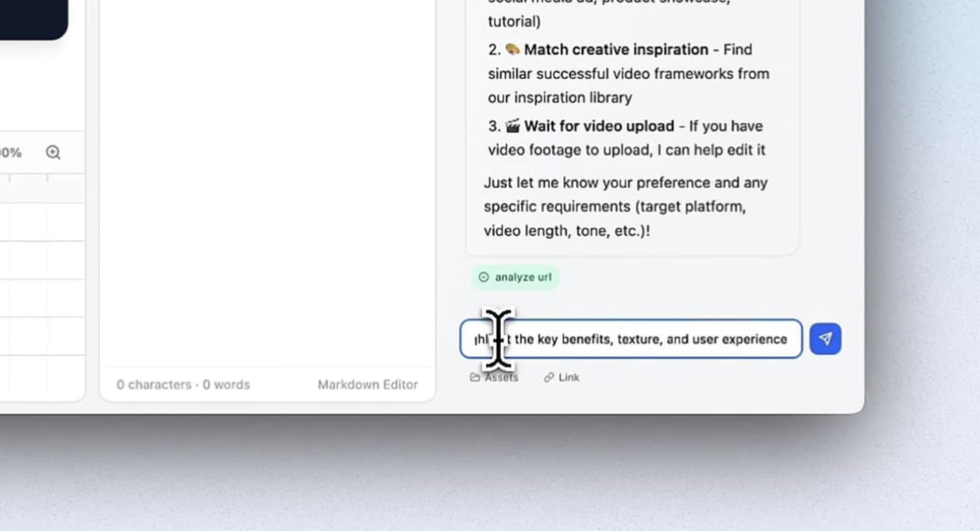Image resolution: width=980 pixels, height=531 pixels.
Task: Click the Just let me know your preference paragraph
Action: click(626, 206)
